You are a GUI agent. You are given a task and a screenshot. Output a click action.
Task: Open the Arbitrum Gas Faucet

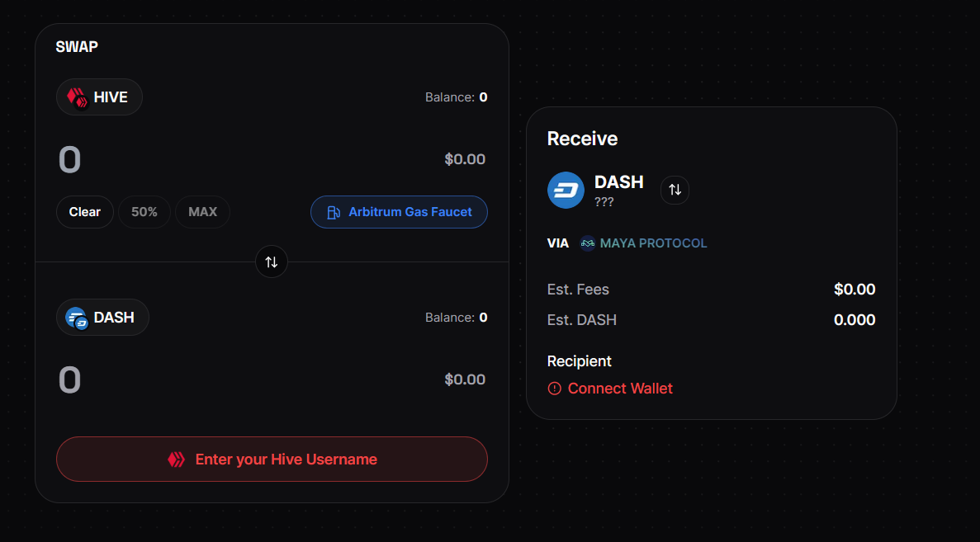pyautogui.click(x=399, y=212)
